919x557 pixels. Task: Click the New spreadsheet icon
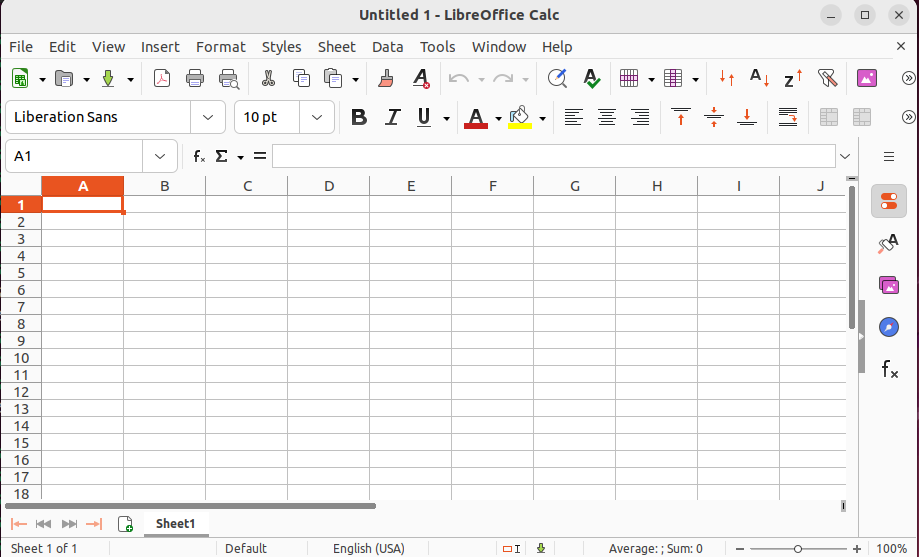(x=21, y=78)
